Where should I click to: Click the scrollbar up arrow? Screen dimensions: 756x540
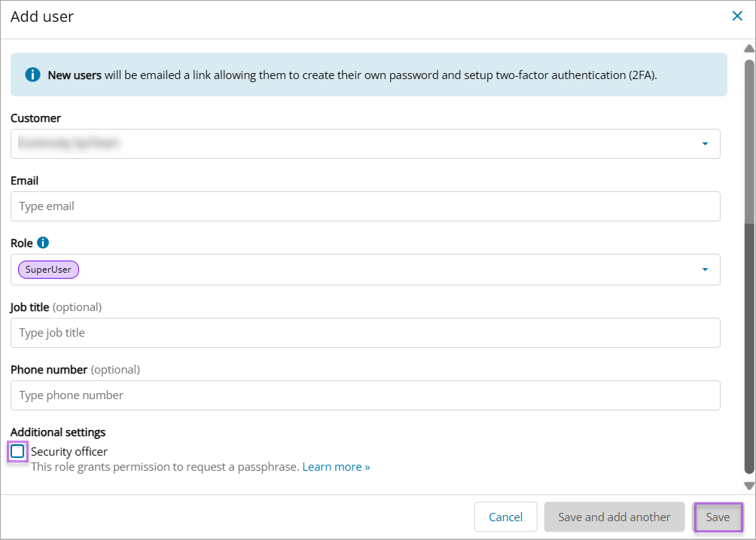[x=748, y=49]
